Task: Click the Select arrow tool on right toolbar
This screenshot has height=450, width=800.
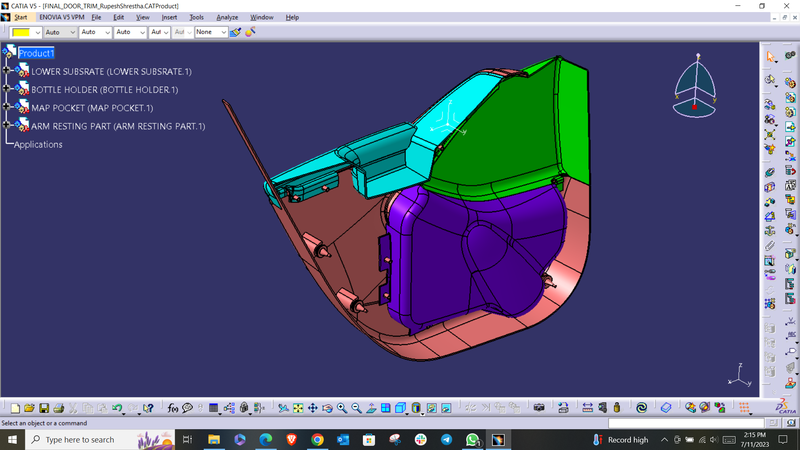Action: 770,57
